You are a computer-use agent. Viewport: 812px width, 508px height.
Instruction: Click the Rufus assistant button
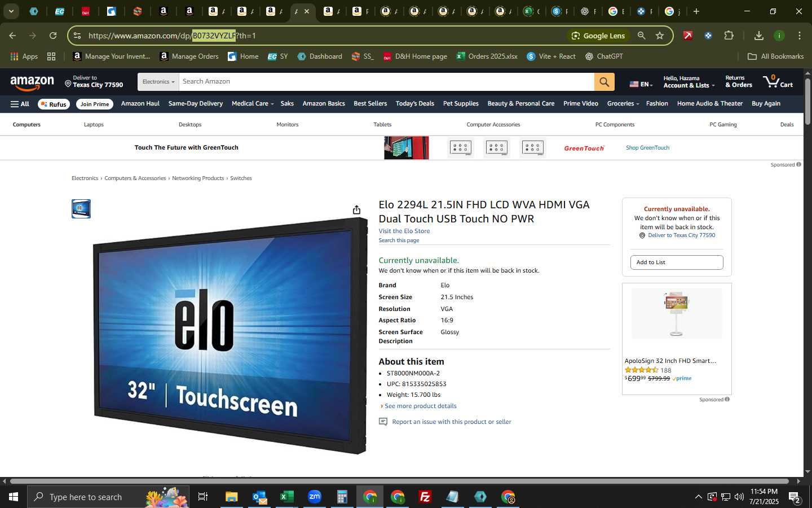point(54,104)
